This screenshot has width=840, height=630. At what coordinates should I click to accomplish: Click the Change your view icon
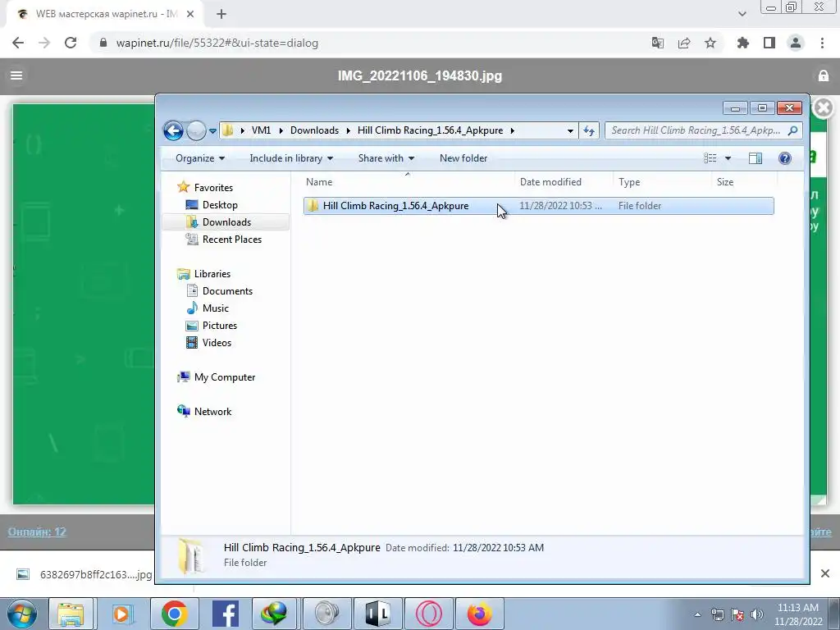click(710, 158)
